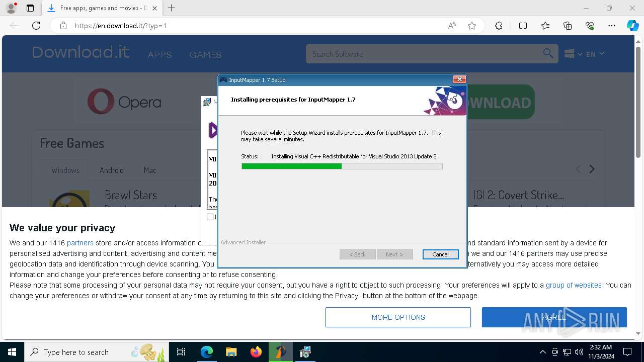The image size is (644, 362).
Task: Click the search magnifier icon
Action: (x=548, y=53)
